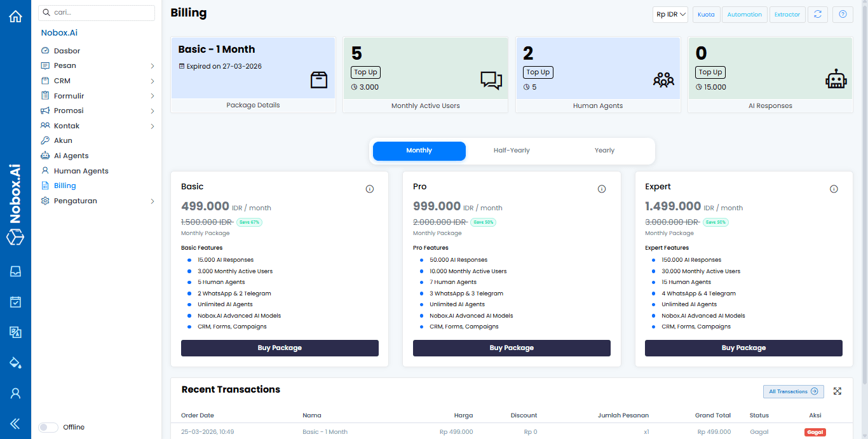View All Transactions

pos(793,391)
